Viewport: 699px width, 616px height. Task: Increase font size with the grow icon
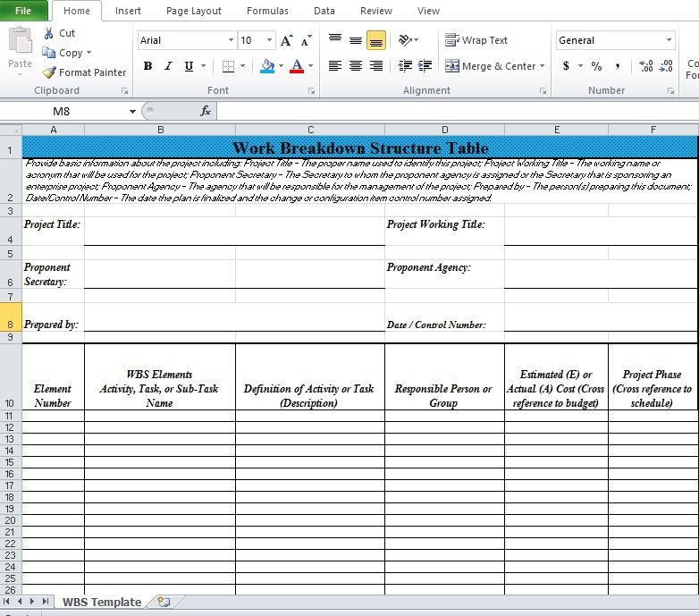pos(286,40)
